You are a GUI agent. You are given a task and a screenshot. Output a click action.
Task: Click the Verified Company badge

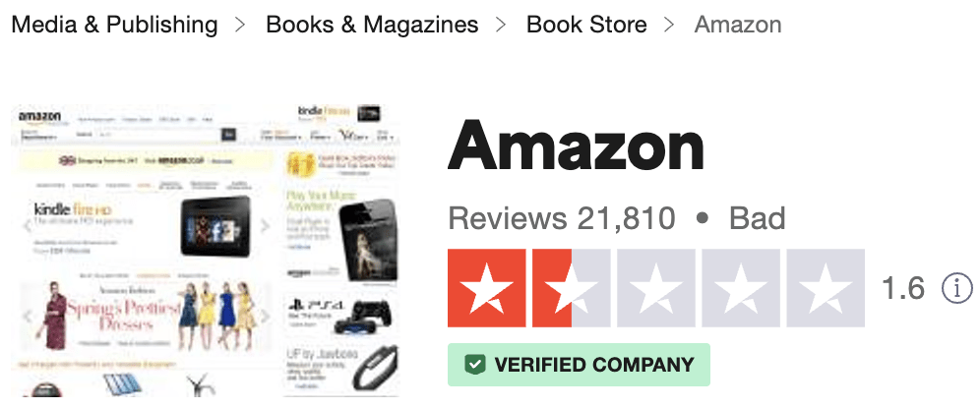pyautogui.click(x=579, y=365)
